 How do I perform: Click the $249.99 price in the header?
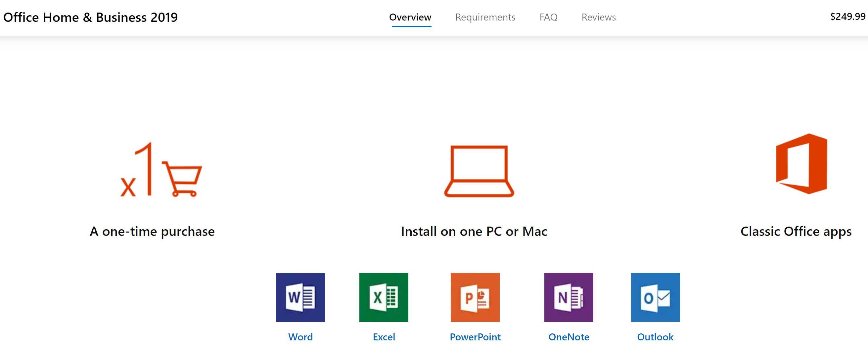[847, 17]
